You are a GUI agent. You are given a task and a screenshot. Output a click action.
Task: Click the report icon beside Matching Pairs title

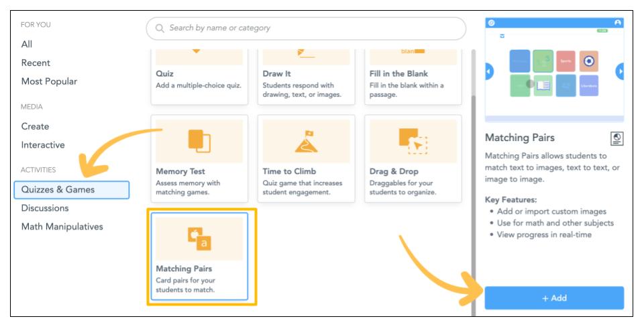617,138
